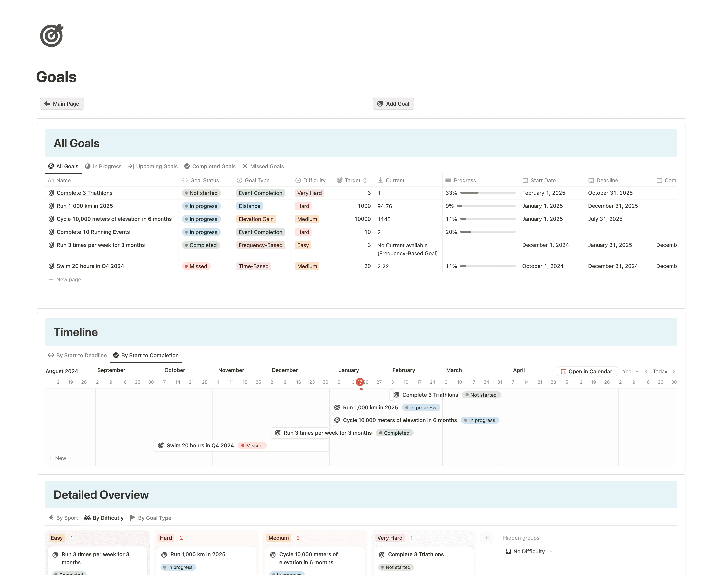This screenshot has width=728, height=575.
Task: Click the red today marker on timeline
Action: (x=360, y=382)
